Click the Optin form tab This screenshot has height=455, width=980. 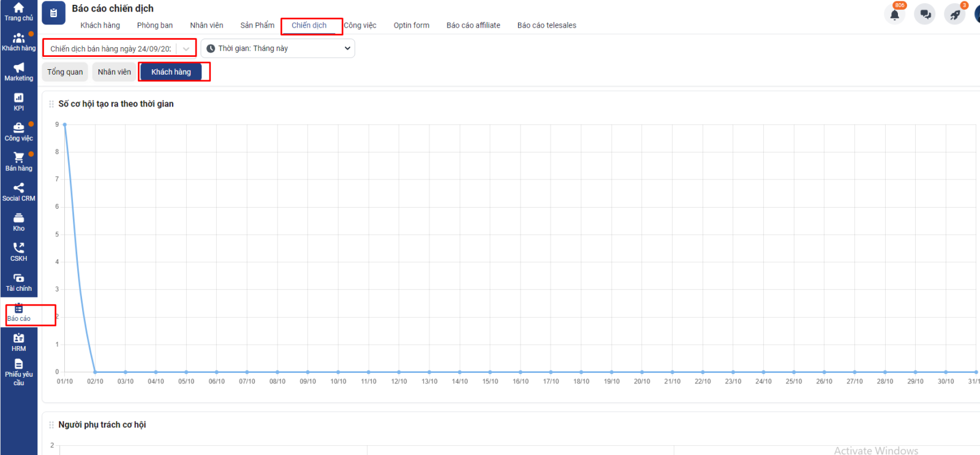pos(411,25)
